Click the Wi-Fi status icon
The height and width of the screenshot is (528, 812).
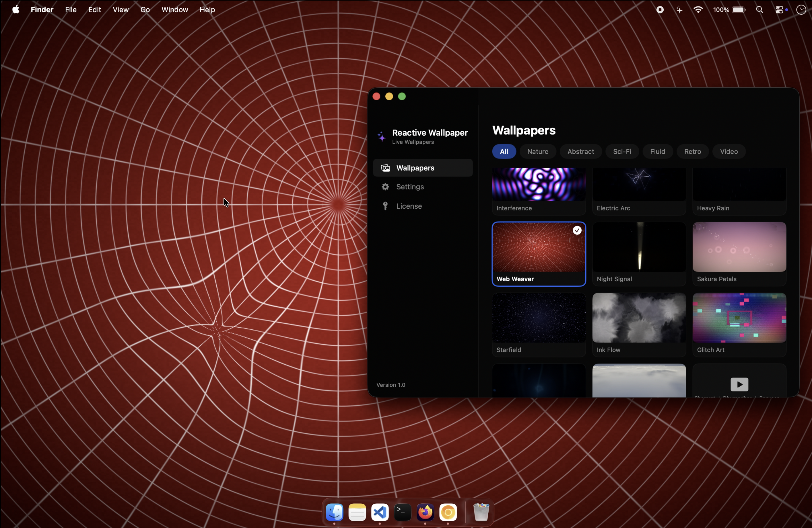(698, 9)
